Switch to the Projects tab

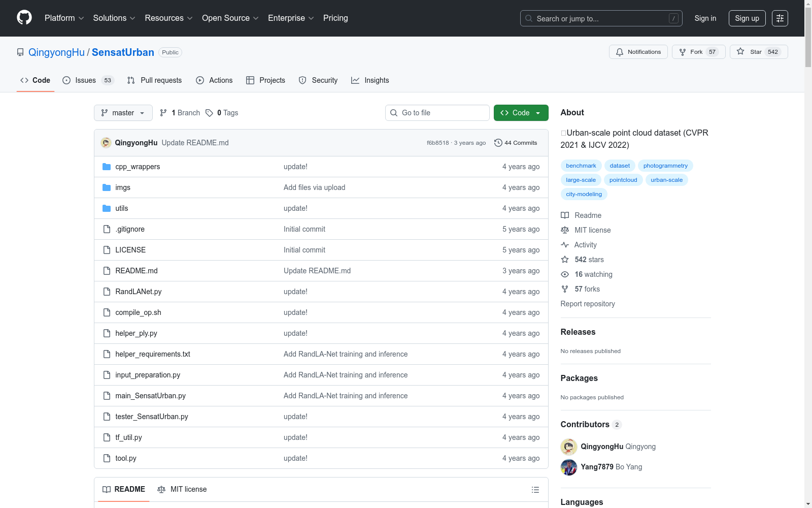[x=266, y=80]
